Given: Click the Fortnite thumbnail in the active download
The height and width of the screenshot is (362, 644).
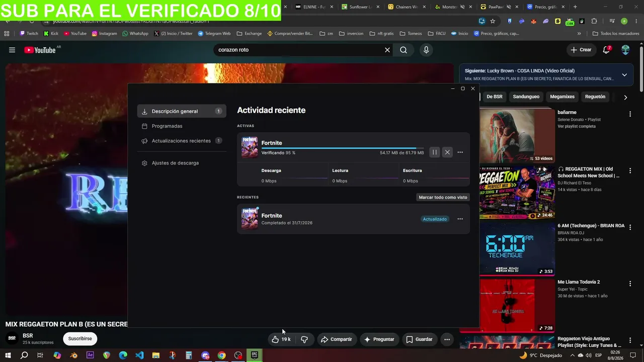Looking at the screenshot, I should [250, 147].
